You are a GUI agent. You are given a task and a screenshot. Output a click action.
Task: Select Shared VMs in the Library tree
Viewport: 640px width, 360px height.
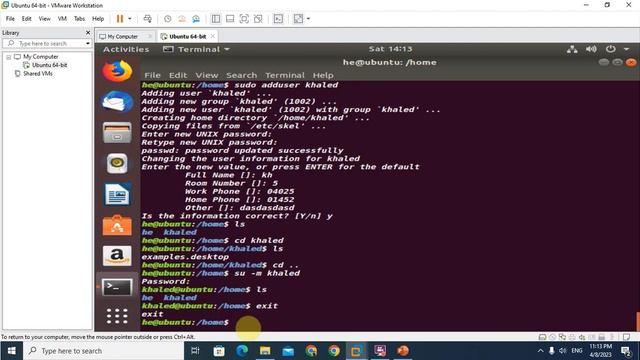tap(38, 74)
